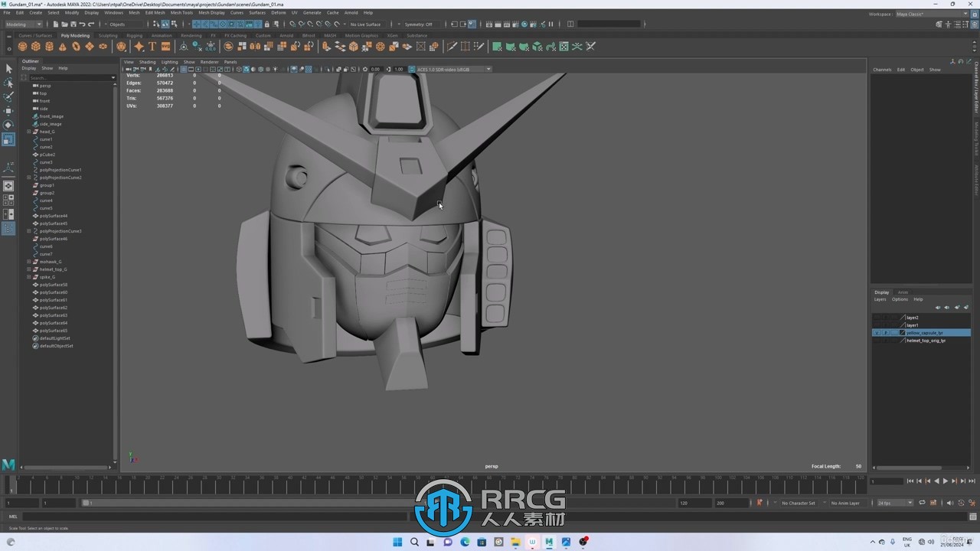Screen dimensions: 980x551
Task: Toggle the P playback box of yellow_capsule_lyr
Action: [886, 333]
